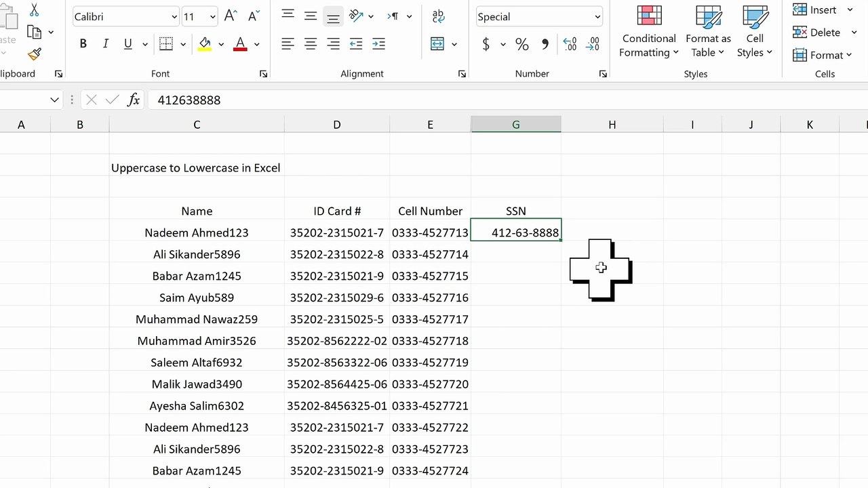Select cell Nadeem Ahmed123 in first row

(197, 232)
